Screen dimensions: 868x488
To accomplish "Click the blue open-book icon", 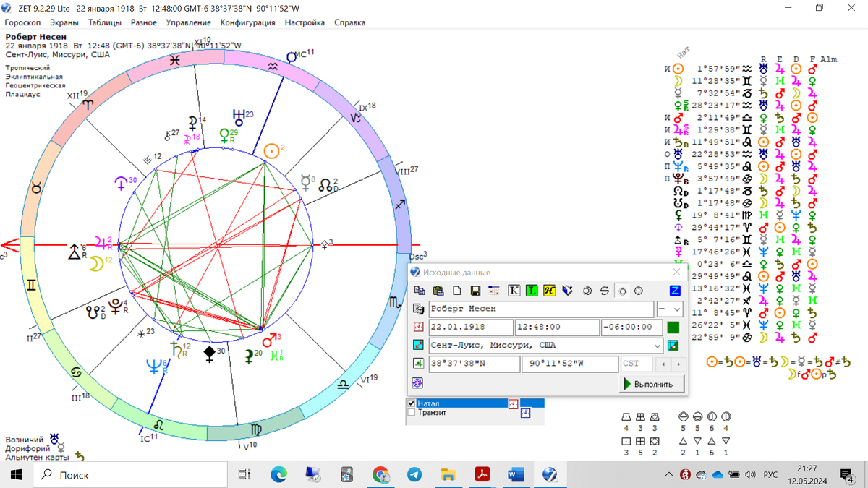I will click(567, 291).
